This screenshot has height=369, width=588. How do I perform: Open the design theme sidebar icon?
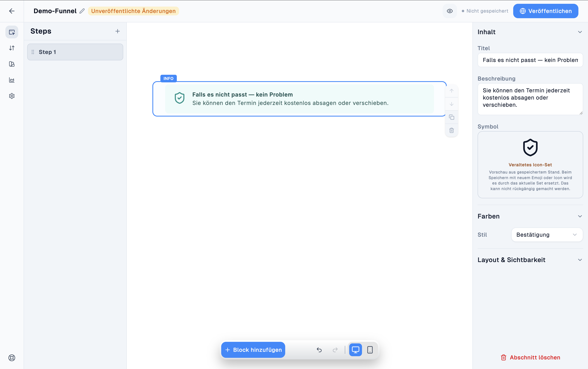[x=12, y=64]
